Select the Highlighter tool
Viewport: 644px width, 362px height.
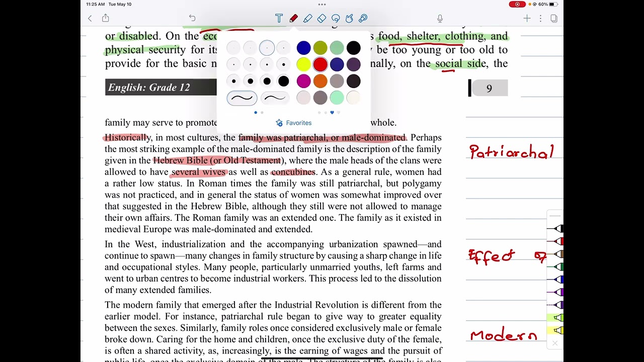point(307,19)
